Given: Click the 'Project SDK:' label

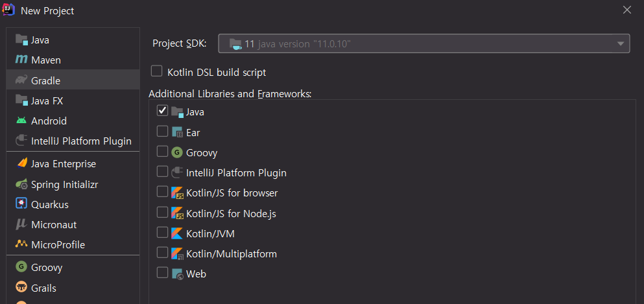Looking at the screenshot, I should (180, 43).
